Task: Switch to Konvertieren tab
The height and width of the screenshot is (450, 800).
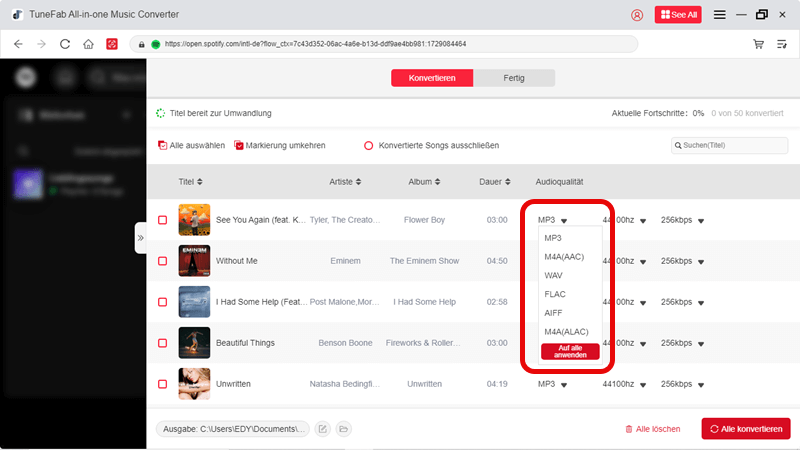Action: coord(432,78)
